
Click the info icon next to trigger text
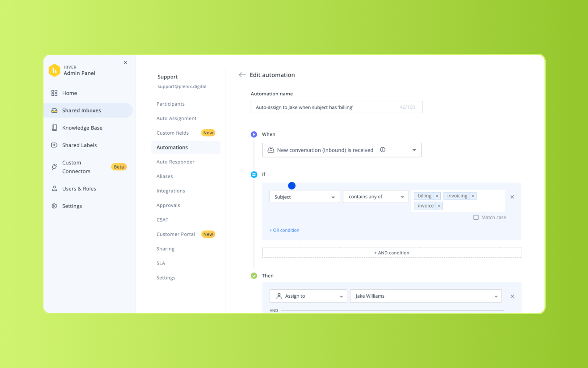tap(383, 150)
